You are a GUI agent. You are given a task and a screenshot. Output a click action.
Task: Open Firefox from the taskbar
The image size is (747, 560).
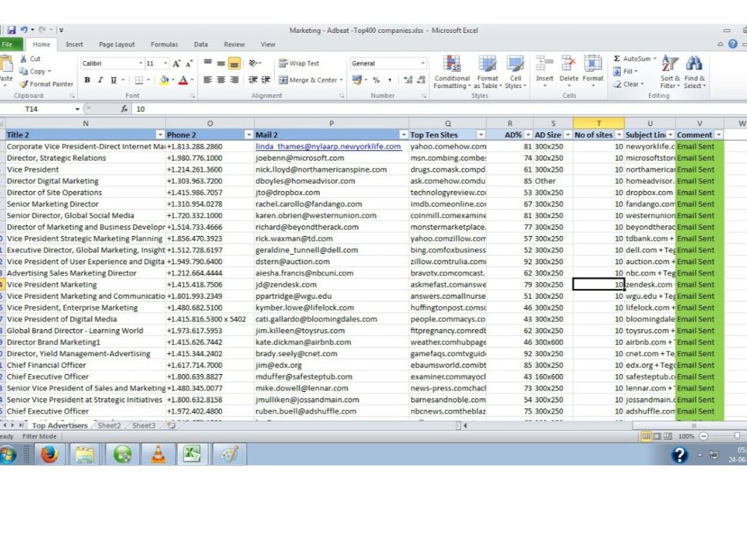coord(49,454)
